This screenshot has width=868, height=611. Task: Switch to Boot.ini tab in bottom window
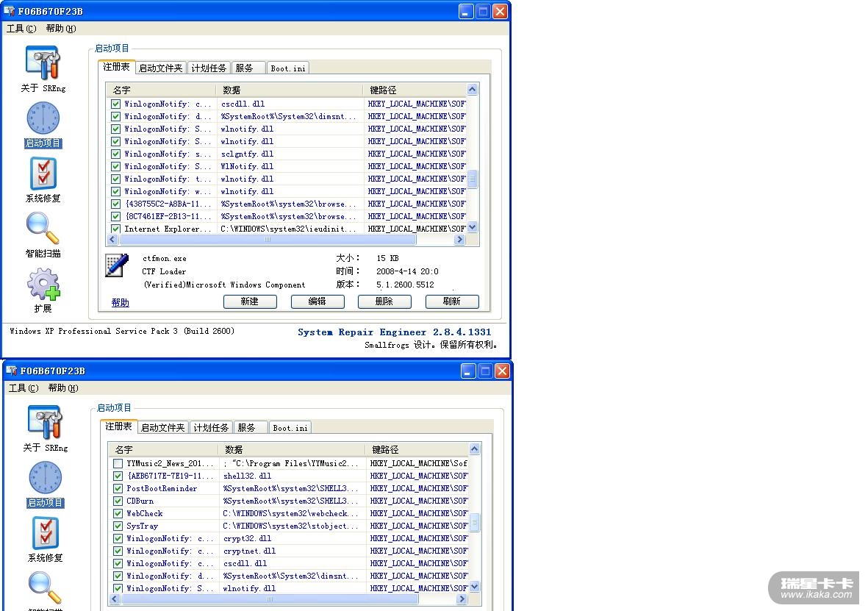click(x=290, y=428)
